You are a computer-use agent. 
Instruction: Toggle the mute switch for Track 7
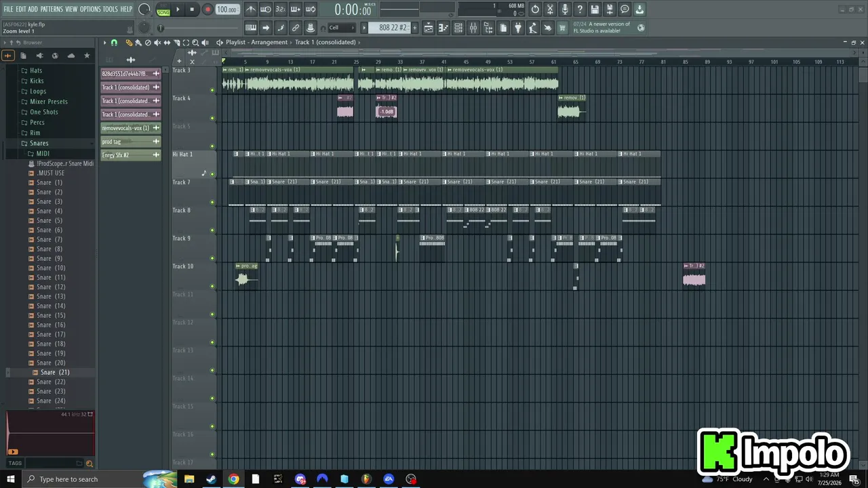[x=212, y=202]
